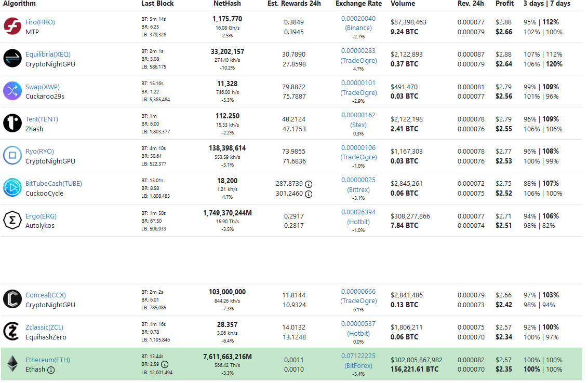
Task: Open the Zclassic(ZCL) coin link
Action: (x=44, y=327)
